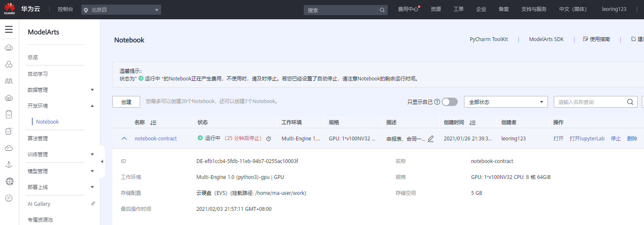The image size is (644, 225).
Task: Click the 华为云 brand text
Action: pyautogui.click(x=31, y=9)
